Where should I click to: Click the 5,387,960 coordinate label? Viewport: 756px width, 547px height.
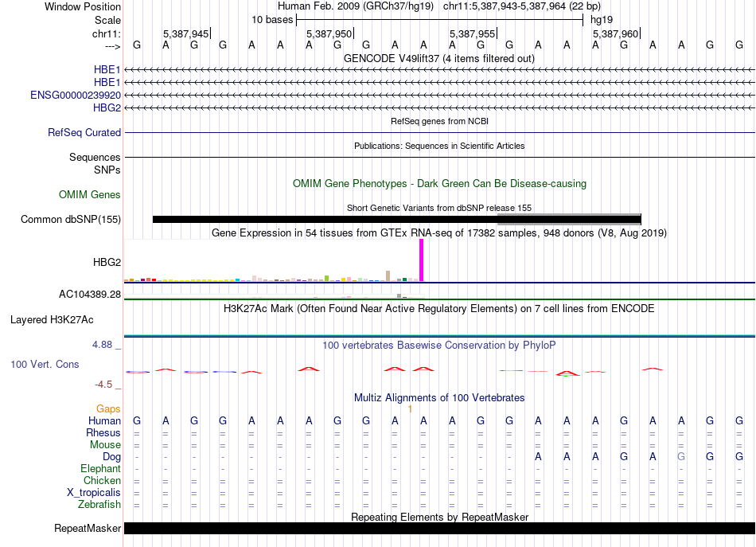(x=616, y=33)
